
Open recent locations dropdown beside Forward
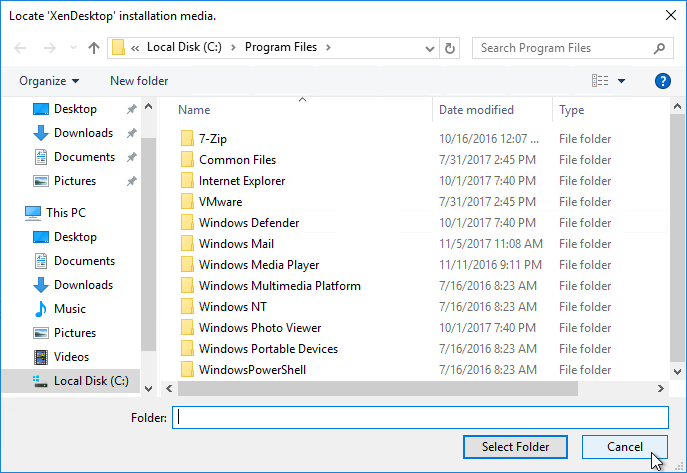pyautogui.click(x=73, y=48)
